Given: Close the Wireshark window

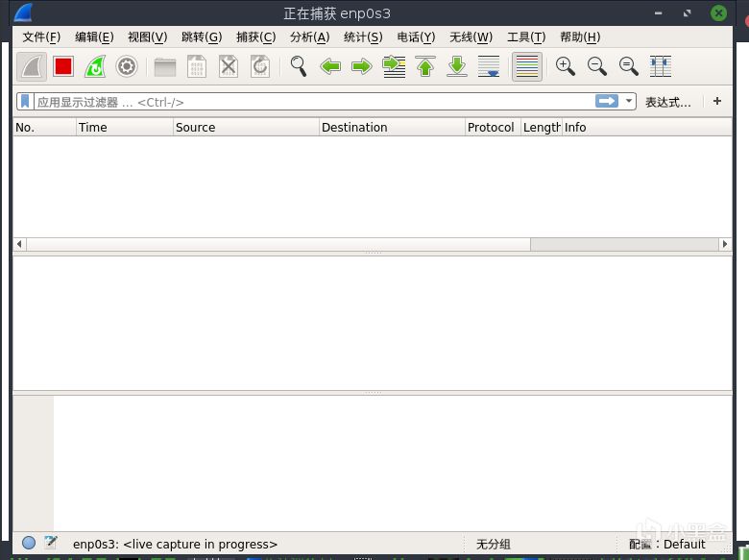Looking at the screenshot, I should [x=718, y=12].
